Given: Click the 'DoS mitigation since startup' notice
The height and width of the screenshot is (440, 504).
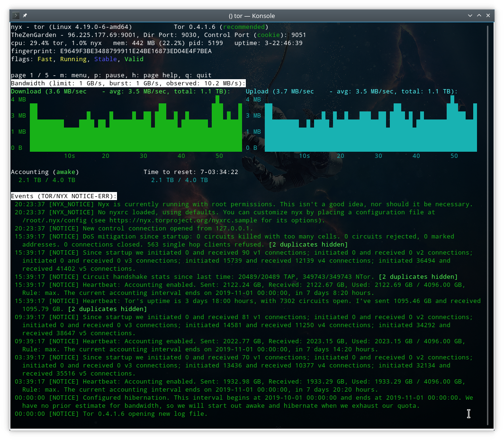Looking at the screenshot, I should point(234,240).
